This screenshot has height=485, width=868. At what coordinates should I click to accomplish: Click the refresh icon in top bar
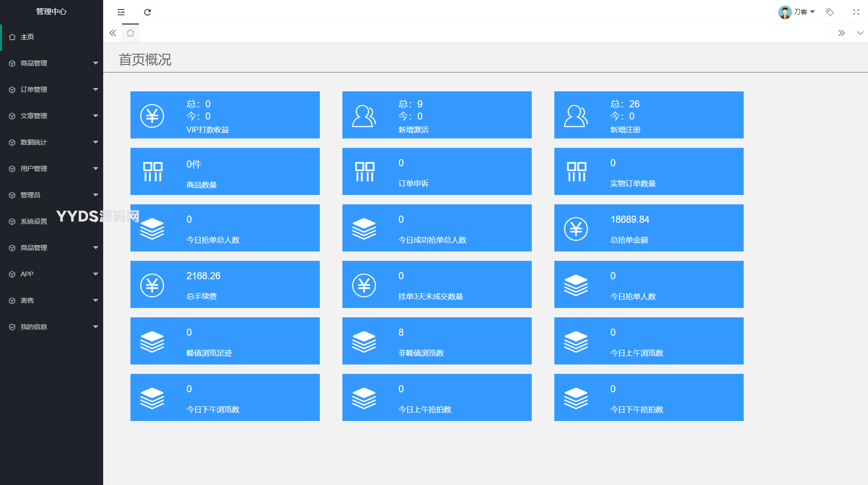[x=147, y=12]
